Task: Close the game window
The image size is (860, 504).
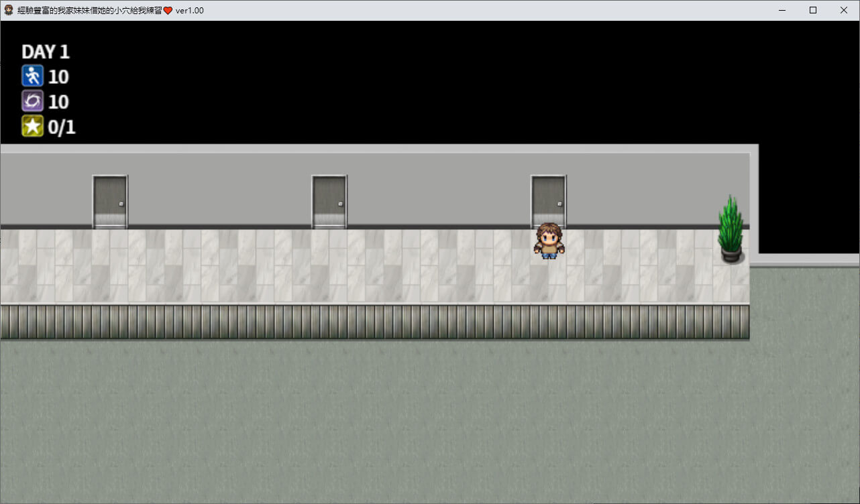Action: click(x=844, y=10)
